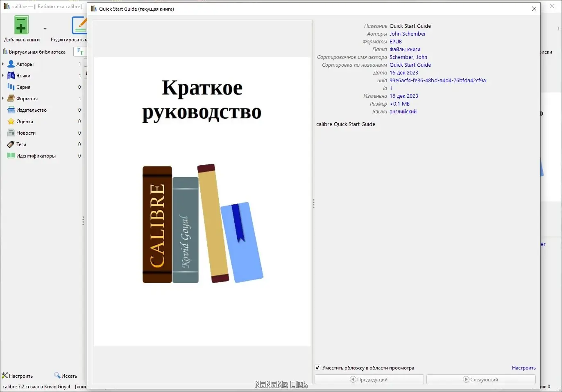Click the 16 дек 2023 link beside Дата
The height and width of the screenshot is (392, 562).
[404, 73]
